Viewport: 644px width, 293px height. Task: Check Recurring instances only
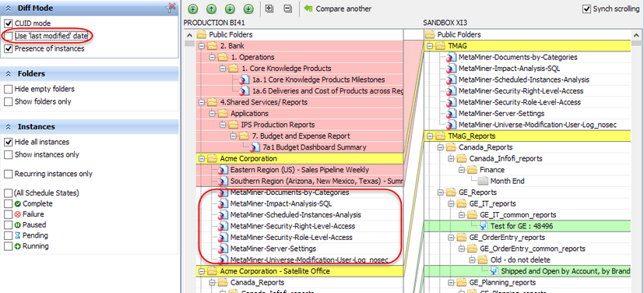coord(9,174)
